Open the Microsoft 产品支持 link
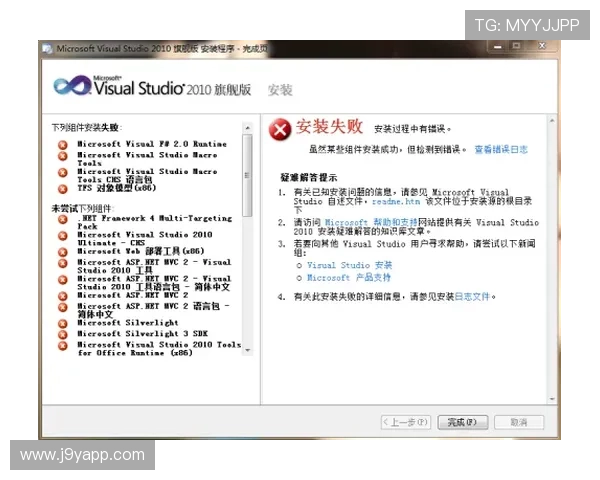The image size is (600, 480). (x=349, y=278)
